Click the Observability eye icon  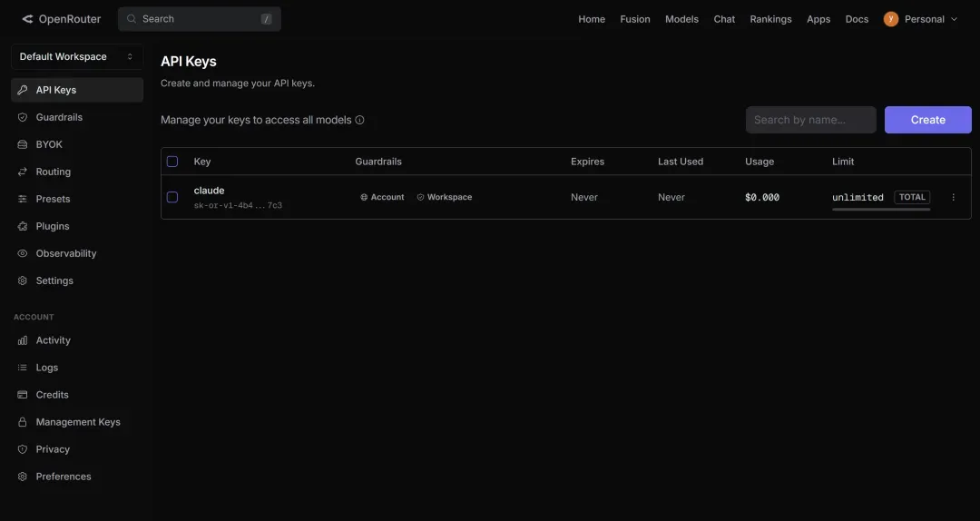[23, 253]
